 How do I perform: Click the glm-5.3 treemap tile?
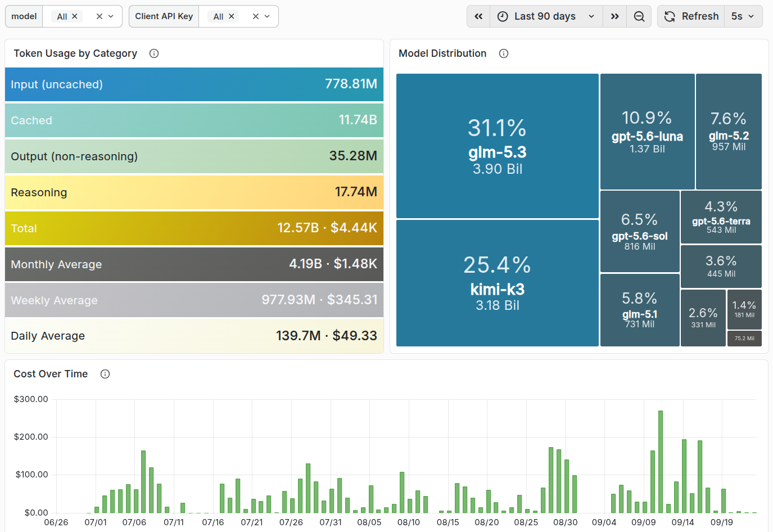[498, 146]
